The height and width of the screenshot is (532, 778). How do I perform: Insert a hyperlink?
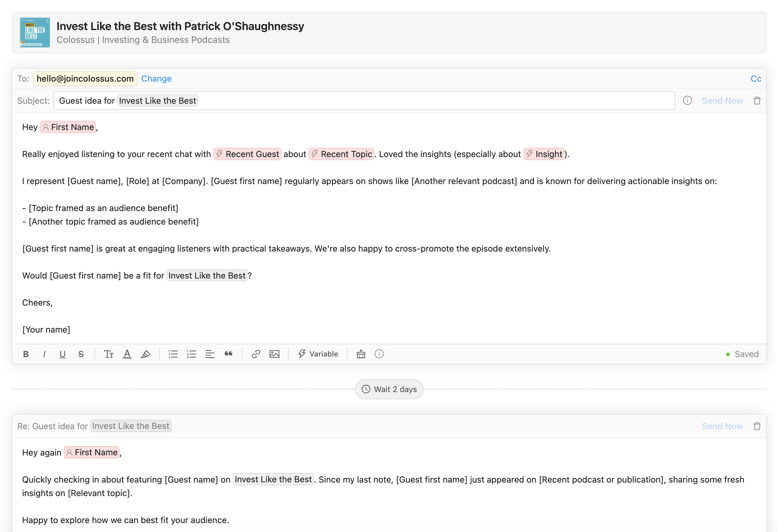click(x=256, y=354)
